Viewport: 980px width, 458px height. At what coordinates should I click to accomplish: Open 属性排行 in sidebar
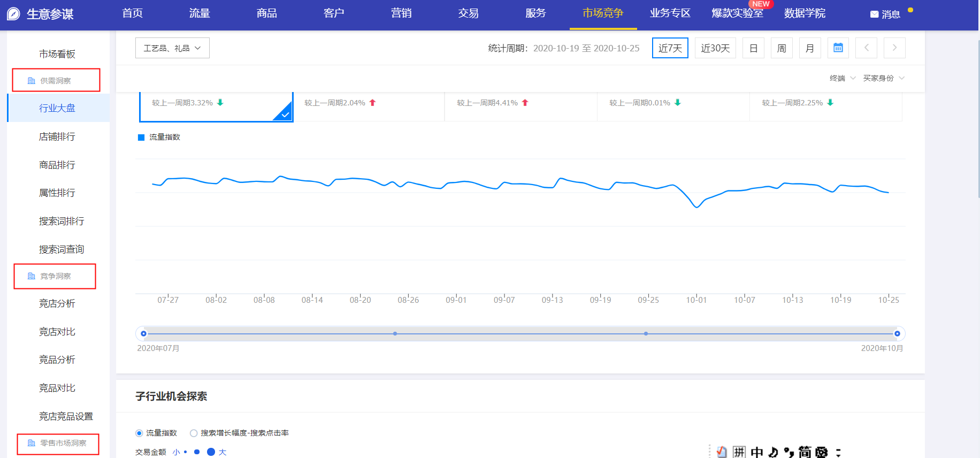(57, 193)
